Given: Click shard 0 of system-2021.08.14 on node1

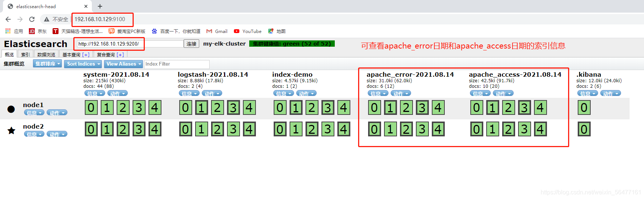Looking at the screenshot, I should coord(91,107).
